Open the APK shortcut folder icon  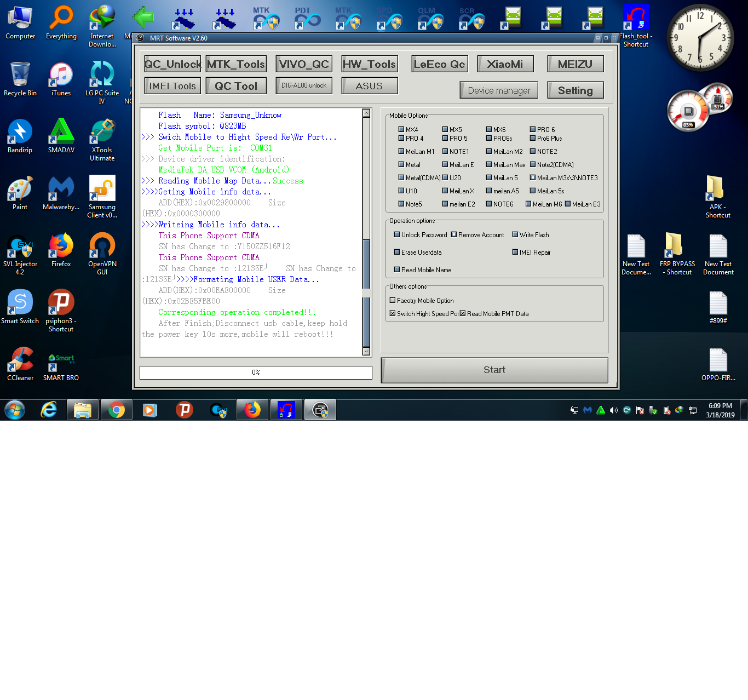tap(718, 197)
